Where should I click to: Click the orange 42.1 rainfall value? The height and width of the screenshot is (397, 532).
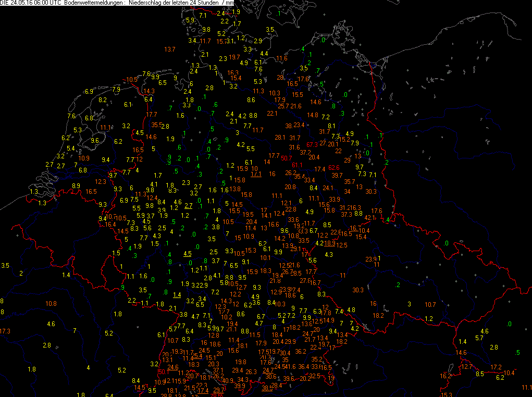pyautogui.click(x=369, y=217)
